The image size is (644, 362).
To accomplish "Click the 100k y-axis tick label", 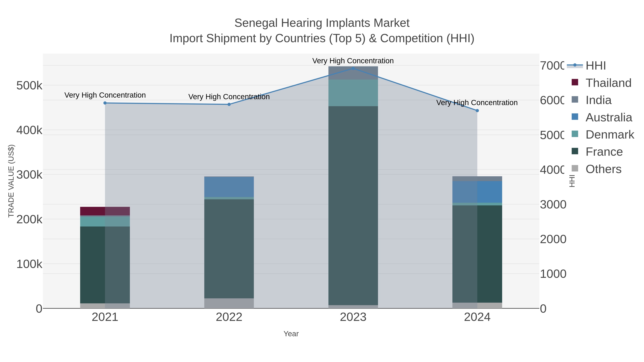I will coord(29,264).
